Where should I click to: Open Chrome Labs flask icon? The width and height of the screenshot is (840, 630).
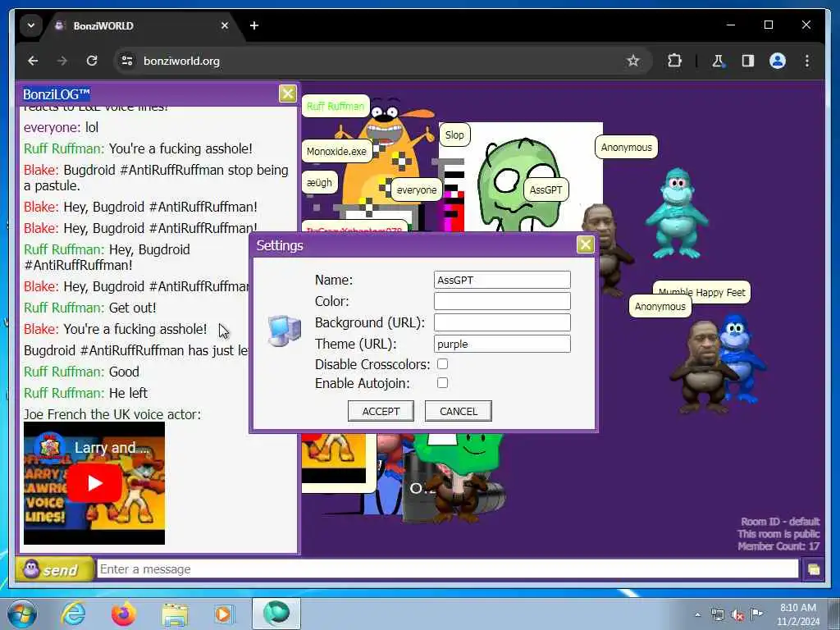tap(718, 61)
